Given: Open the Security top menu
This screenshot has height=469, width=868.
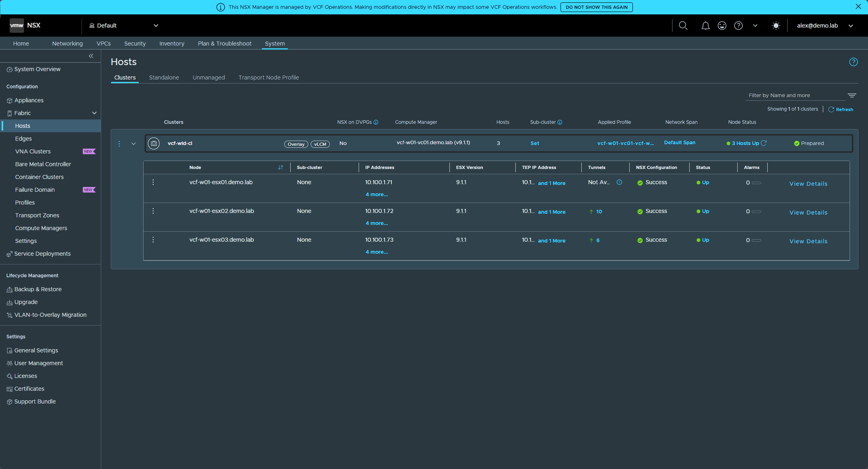Looking at the screenshot, I should [135, 44].
